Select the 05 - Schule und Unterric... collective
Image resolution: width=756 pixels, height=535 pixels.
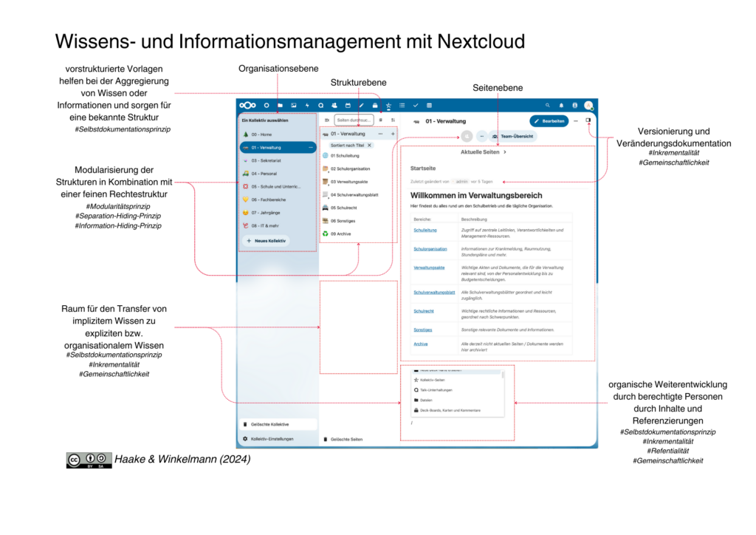click(278, 187)
